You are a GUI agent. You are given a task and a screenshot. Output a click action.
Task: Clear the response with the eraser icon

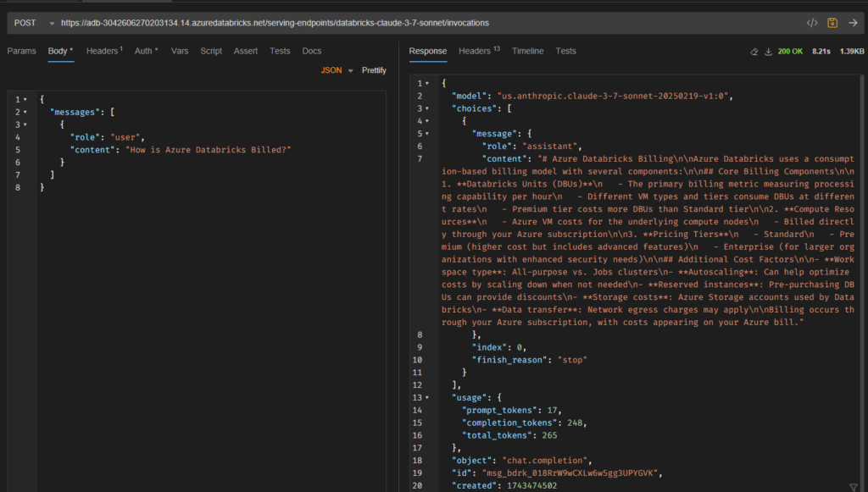pyautogui.click(x=754, y=52)
